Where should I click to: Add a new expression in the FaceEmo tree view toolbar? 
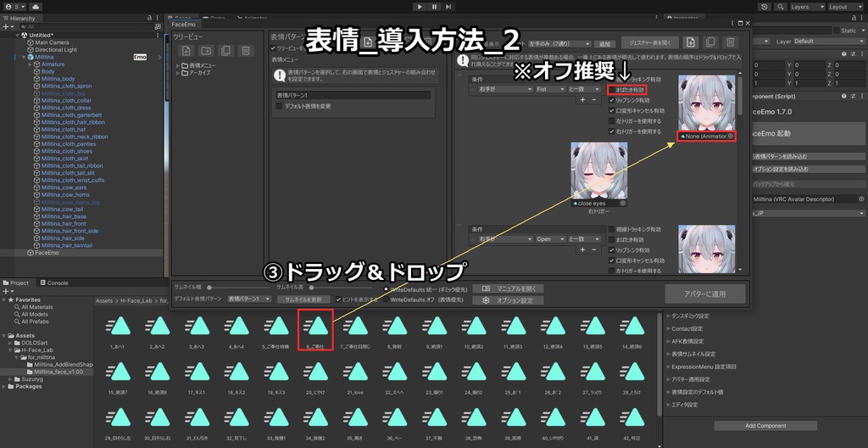point(186,50)
